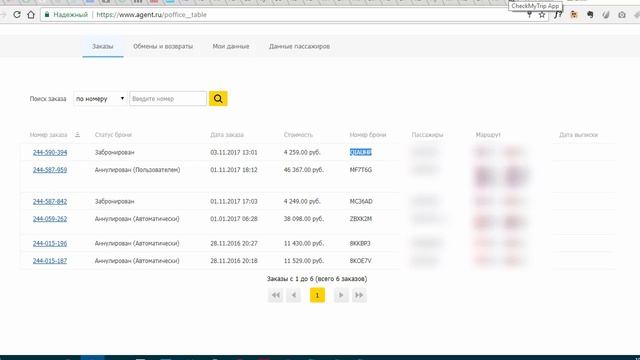Image resolution: width=640 pixels, height=360 pixels.
Task: Jump to the first page of orders
Action: tap(276, 295)
